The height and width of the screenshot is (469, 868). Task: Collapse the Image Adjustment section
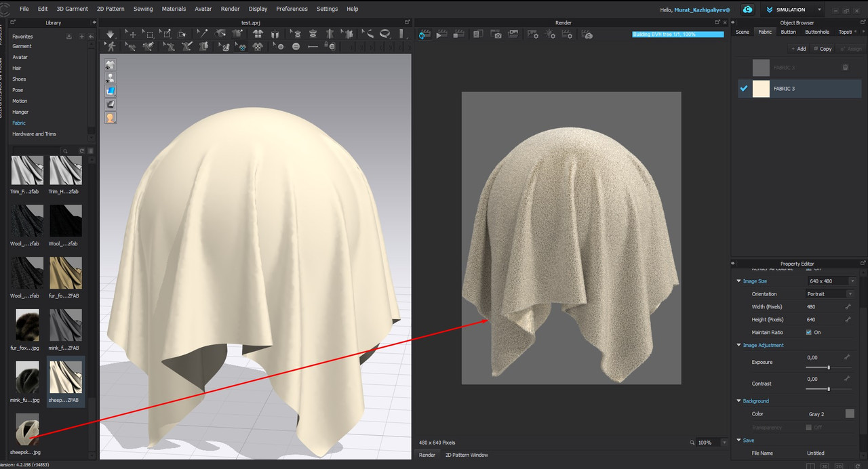pos(739,346)
